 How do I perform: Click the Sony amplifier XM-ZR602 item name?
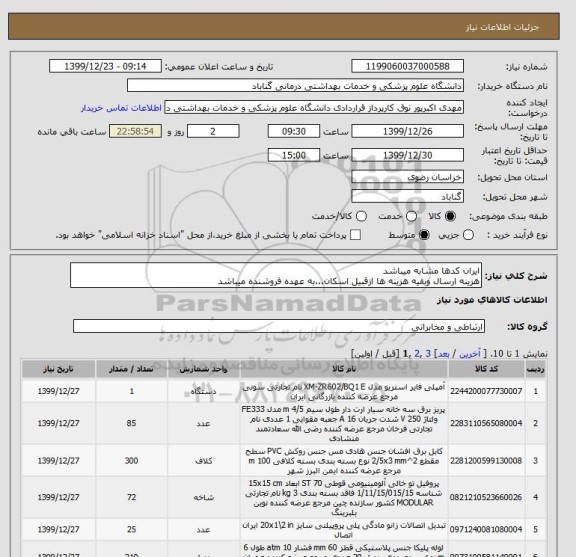pyautogui.click(x=344, y=391)
